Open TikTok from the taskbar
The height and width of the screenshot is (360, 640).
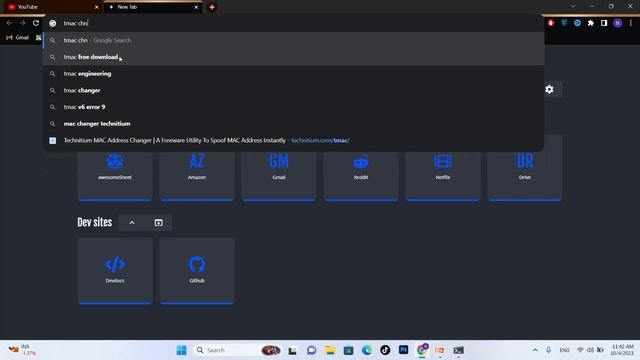(385, 350)
